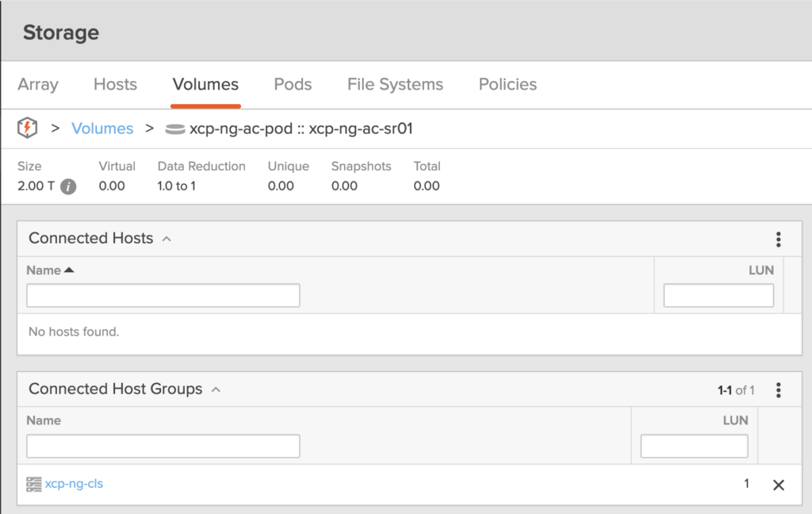Collapse the Connected Hosts panel
812x514 pixels.
point(167,239)
